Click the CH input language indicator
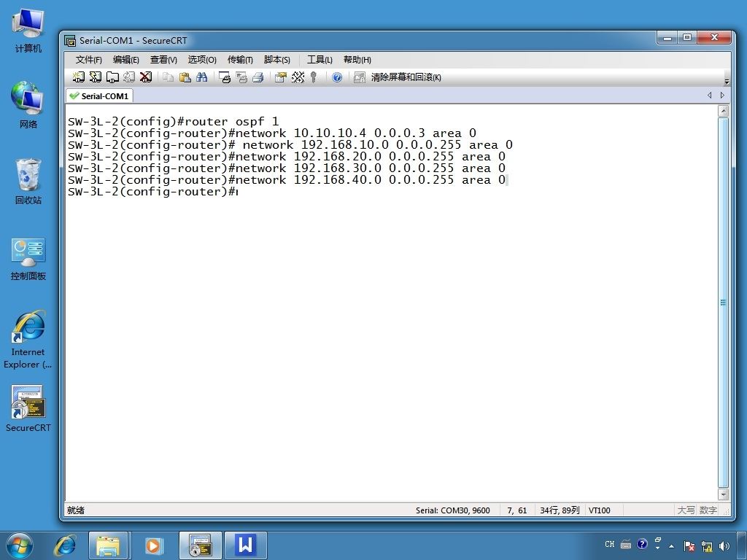Image resolution: width=747 pixels, height=560 pixels. [609, 544]
